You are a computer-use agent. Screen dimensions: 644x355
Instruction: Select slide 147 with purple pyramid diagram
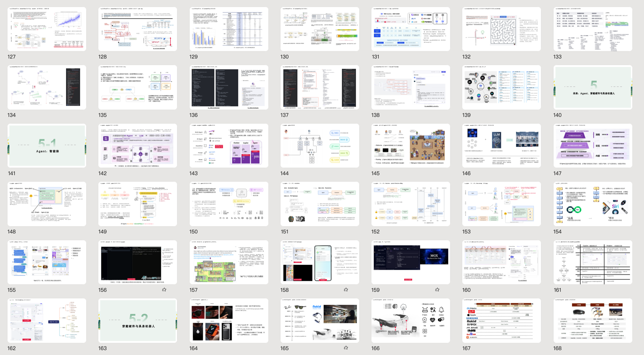click(592, 145)
